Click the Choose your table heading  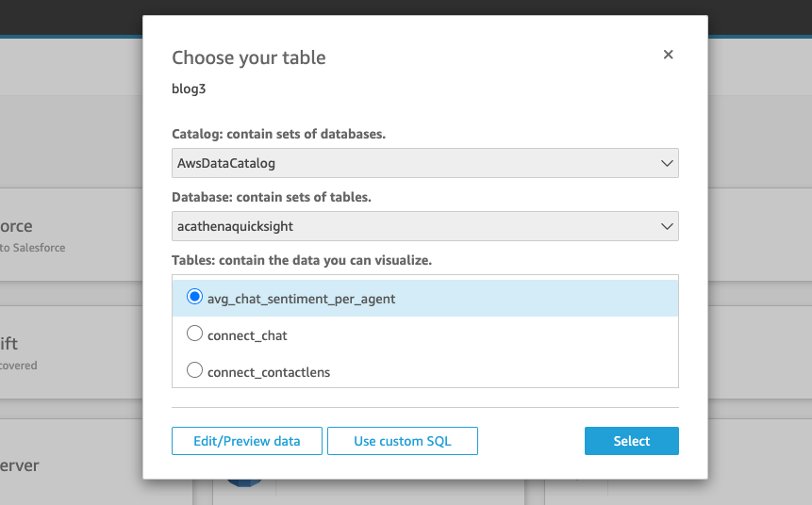tap(249, 57)
